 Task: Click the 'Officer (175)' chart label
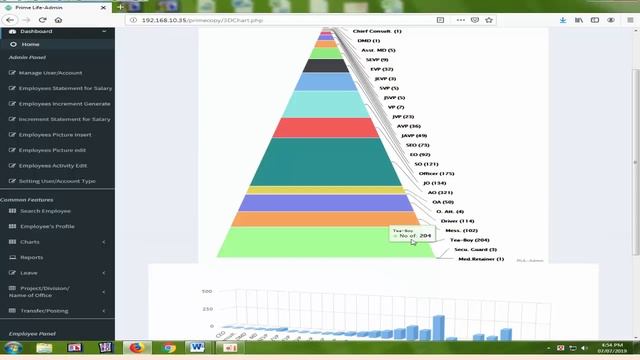coord(437,173)
